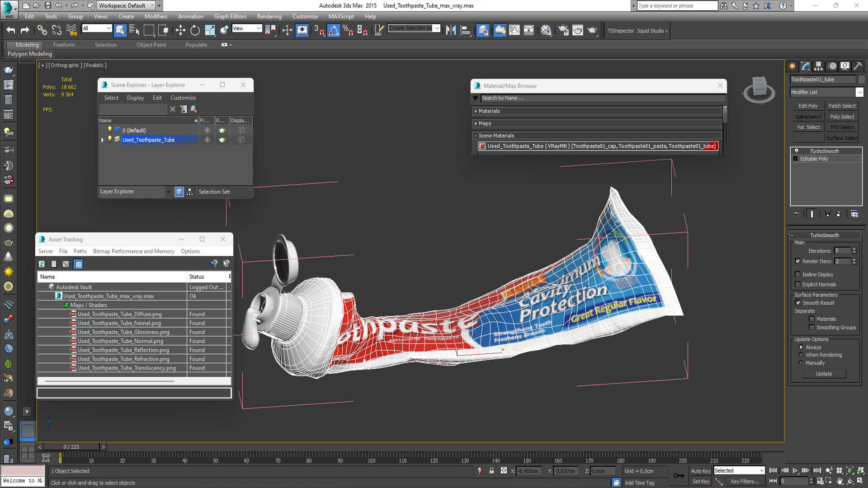Switch to the Object Paint ribbon tab
868x488 pixels.
(151, 45)
